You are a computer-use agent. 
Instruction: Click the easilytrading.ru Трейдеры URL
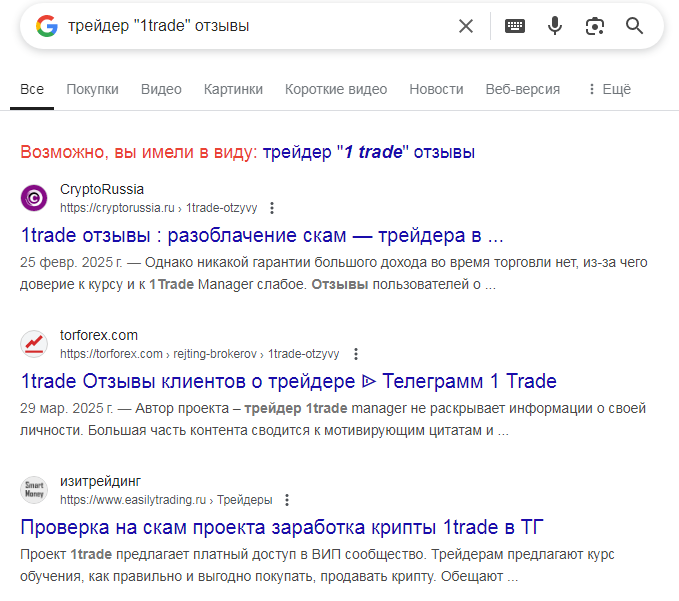tap(166, 500)
